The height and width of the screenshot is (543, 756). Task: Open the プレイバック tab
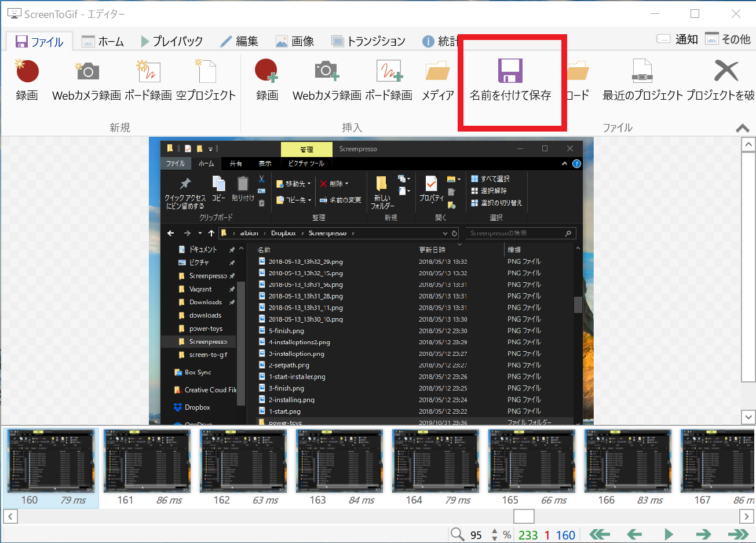click(x=174, y=41)
